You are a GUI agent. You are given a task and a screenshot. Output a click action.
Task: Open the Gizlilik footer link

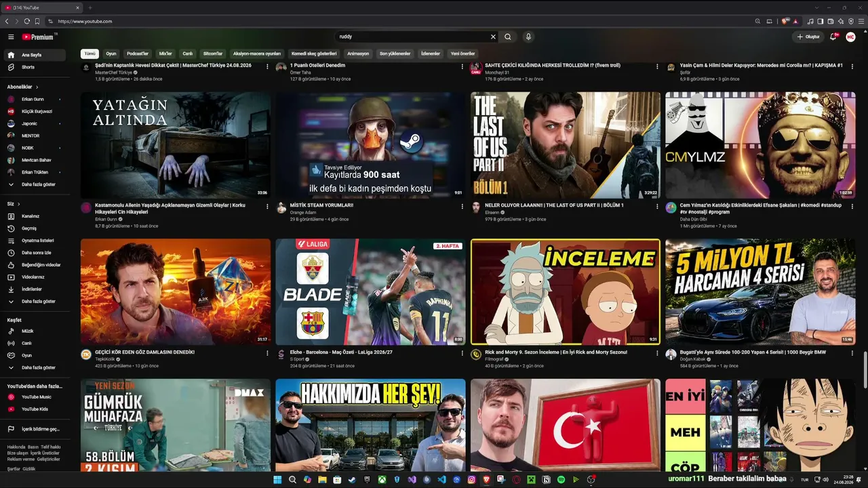pos(29,469)
